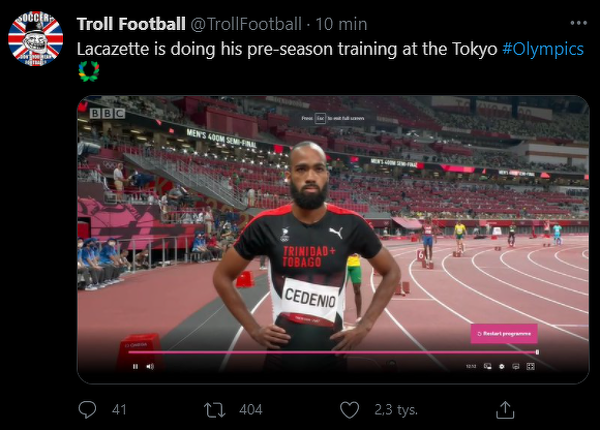Click the volume speaker icon in video
The image size is (600, 430).
[150, 366]
